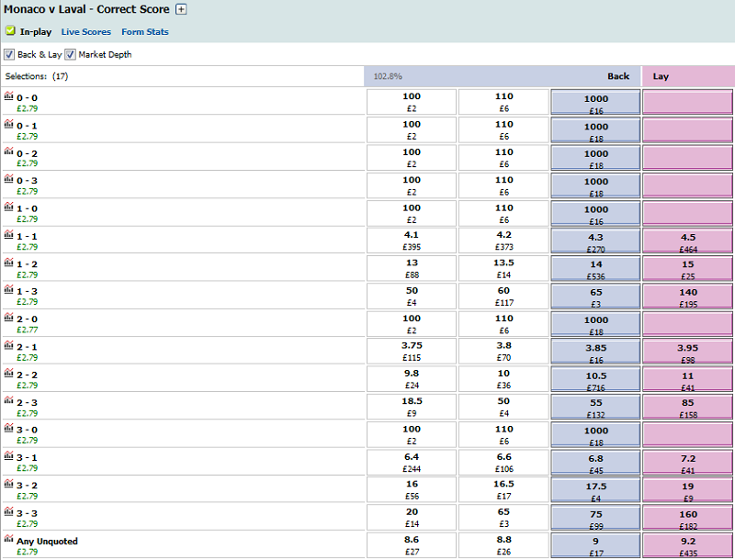
Task: Open the graph icon for 2 - 2
Action: pos(8,373)
